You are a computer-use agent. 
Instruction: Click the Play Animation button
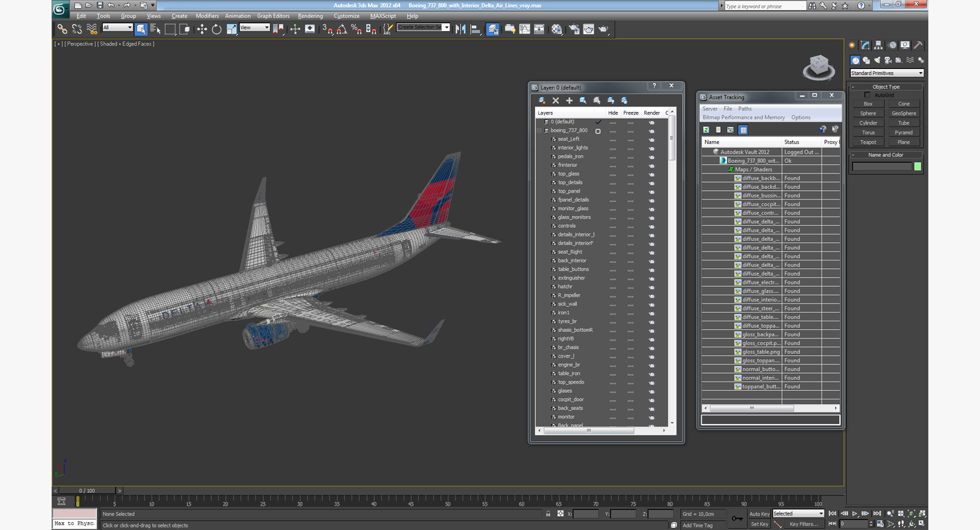(855, 513)
